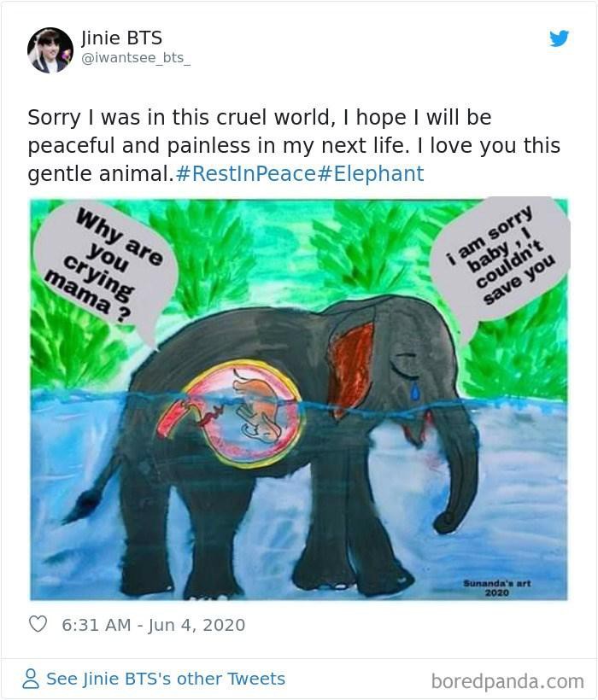Click the 'Why are you crying mama?' bubble
598x700 pixels.
[105, 266]
